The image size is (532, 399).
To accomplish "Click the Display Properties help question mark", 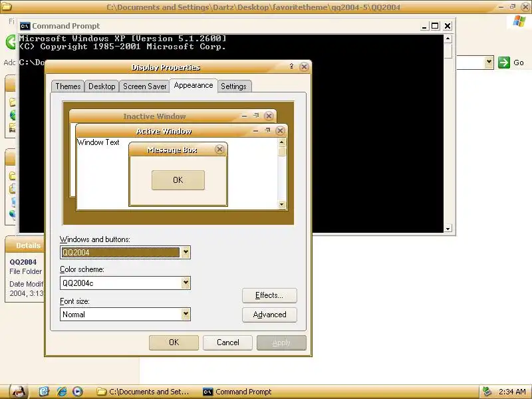I will click(291, 66).
